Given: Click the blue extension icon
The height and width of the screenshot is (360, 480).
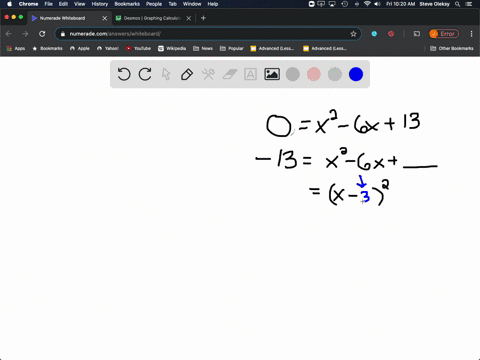Looking at the screenshot, I should tap(374, 34).
